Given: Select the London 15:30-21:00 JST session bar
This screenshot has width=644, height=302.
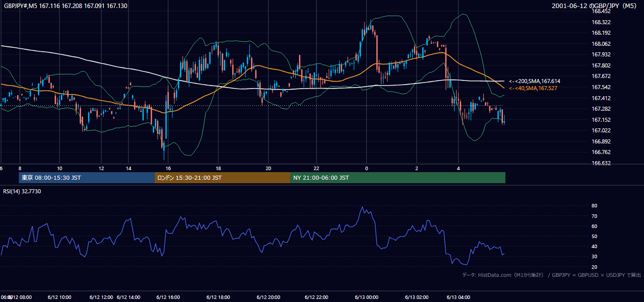Looking at the screenshot, I should [x=222, y=178].
